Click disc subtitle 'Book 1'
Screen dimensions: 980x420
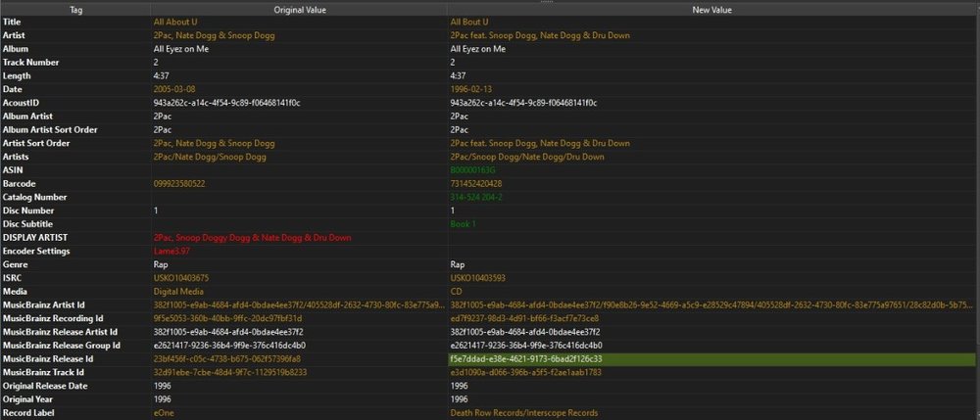[x=464, y=224]
